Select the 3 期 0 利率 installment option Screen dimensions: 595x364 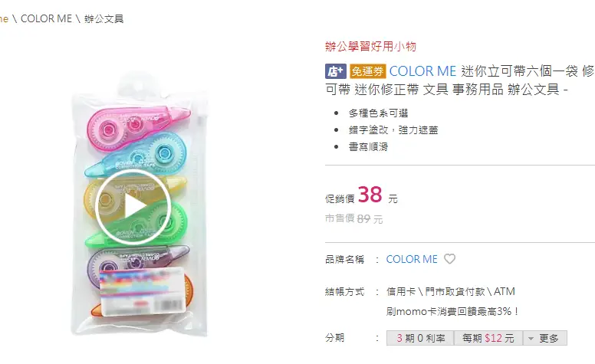(x=420, y=338)
